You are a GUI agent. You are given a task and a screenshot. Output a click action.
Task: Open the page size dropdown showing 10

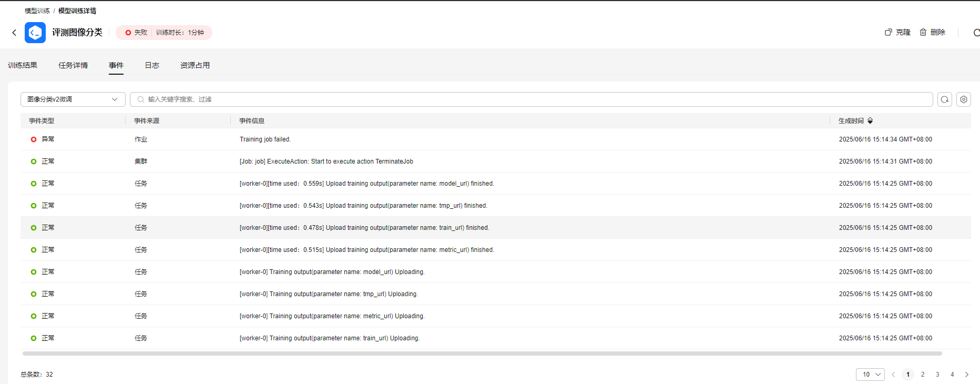click(870, 375)
